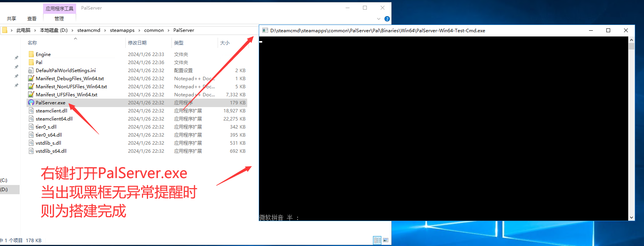Click the DefaultPalWorldSettings.ini file icon
This screenshot has width=644, height=246.
[31, 70]
